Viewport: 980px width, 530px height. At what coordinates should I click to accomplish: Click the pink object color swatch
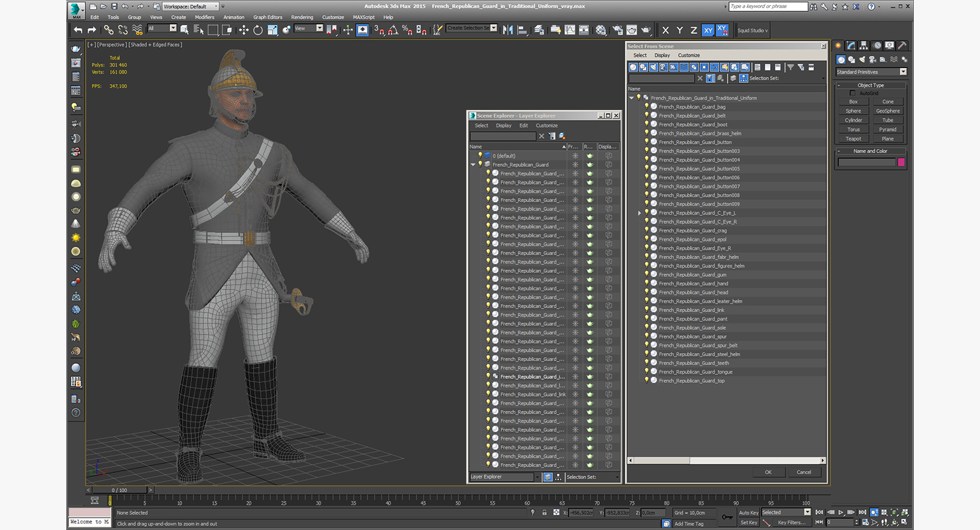[901, 162]
